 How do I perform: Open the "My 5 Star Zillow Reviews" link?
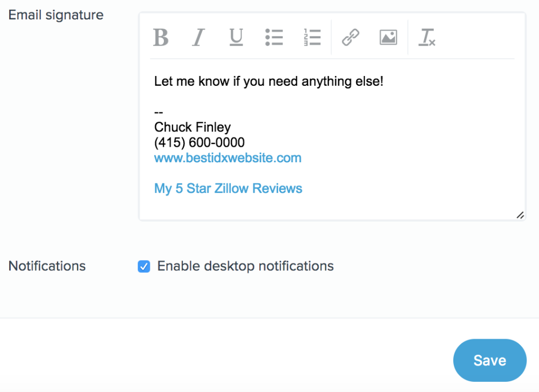click(x=228, y=189)
